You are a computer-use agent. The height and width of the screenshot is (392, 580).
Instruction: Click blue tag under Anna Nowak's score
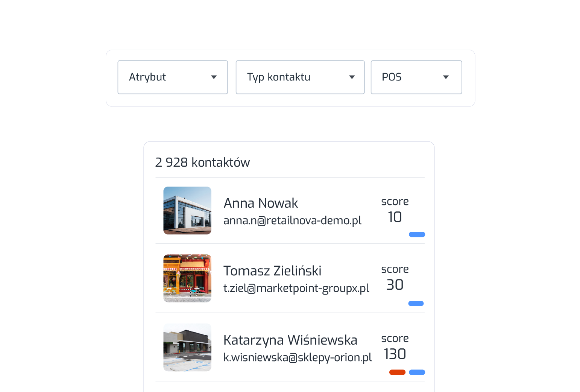point(417,234)
